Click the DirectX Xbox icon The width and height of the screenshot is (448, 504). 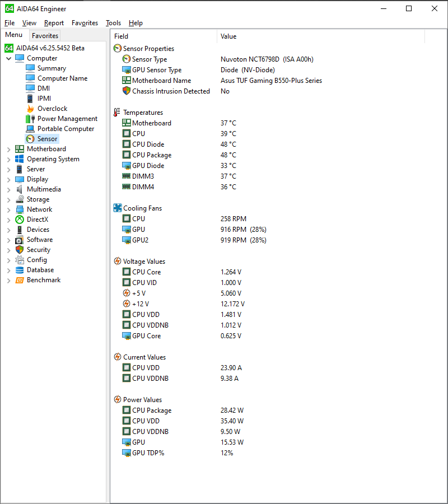(x=20, y=220)
